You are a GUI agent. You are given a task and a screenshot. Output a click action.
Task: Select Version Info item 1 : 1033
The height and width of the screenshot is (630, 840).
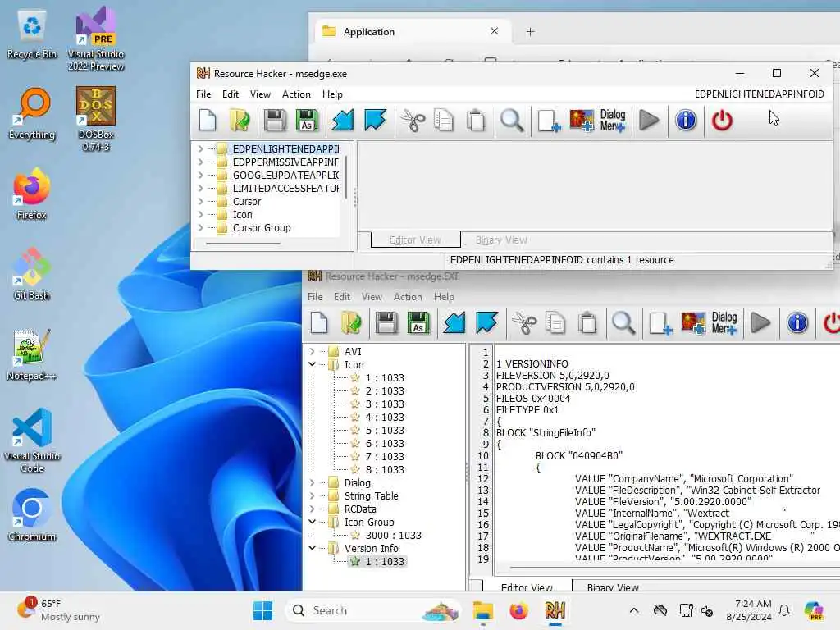[x=377, y=561]
